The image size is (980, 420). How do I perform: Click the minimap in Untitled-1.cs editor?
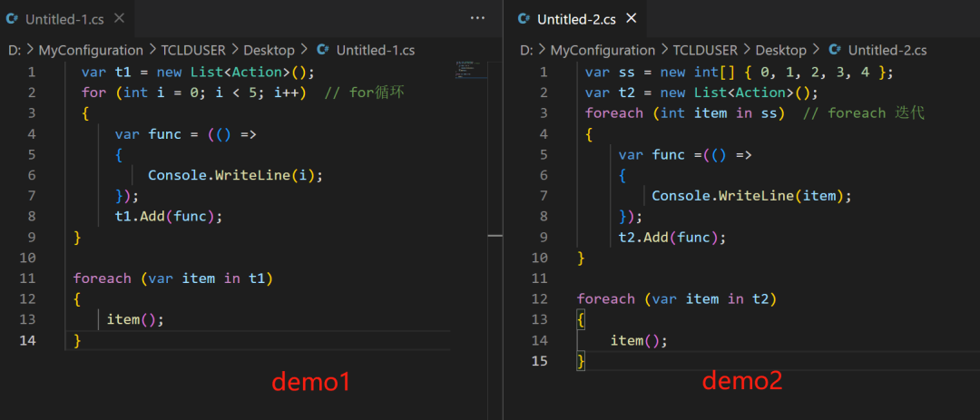tap(470, 73)
